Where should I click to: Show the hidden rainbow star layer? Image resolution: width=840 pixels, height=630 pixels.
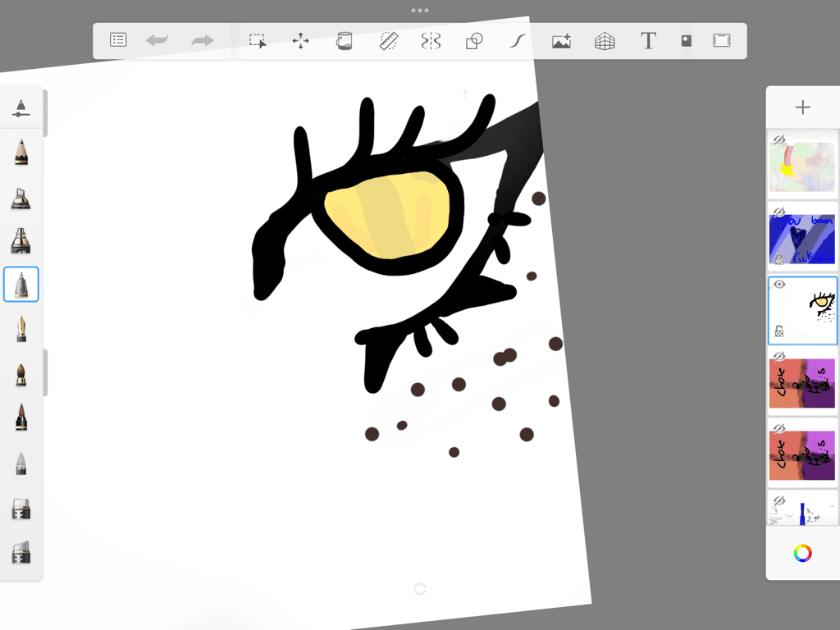point(780,140)
